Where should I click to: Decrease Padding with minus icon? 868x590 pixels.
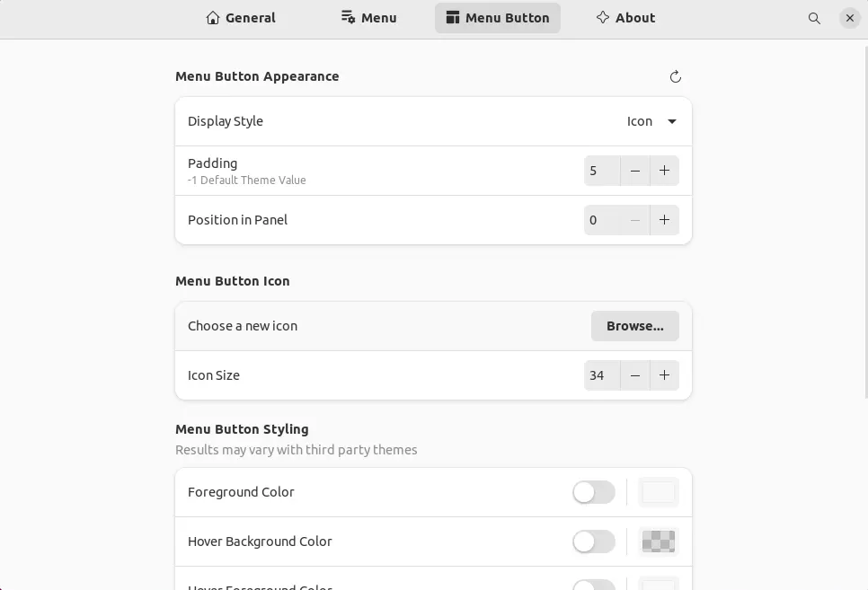pos(635,171)
